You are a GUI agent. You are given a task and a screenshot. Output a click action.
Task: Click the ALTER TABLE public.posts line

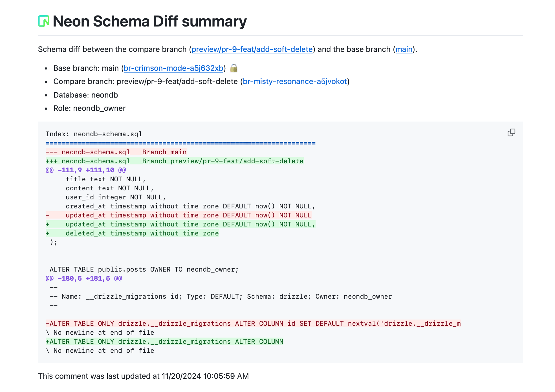tap(144, 269)
